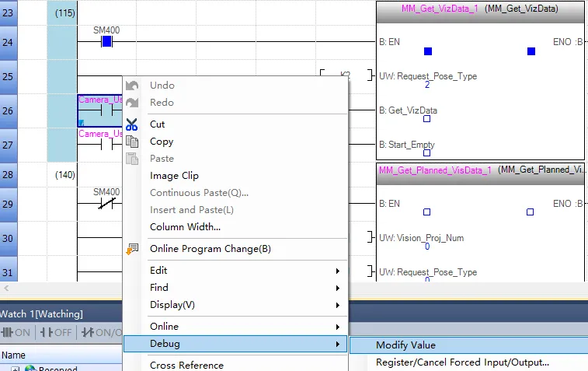Choose Register/Cancel Forced Input/Output...
This screenshot has height=371, width=588.
(462, 362)
